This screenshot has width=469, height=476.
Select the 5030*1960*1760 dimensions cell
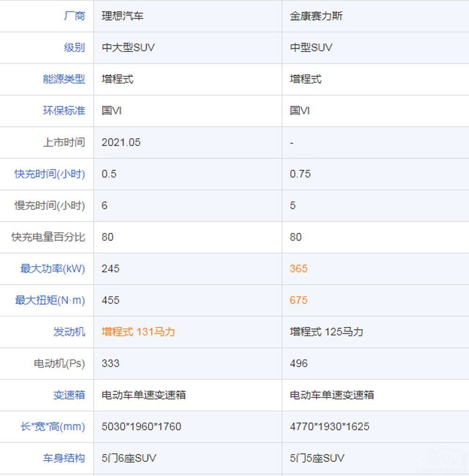pos(141,427)
